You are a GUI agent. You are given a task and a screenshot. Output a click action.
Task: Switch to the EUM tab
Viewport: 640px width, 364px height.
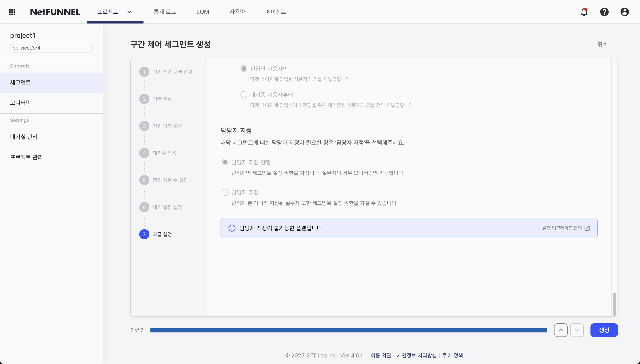pos(203,12)
